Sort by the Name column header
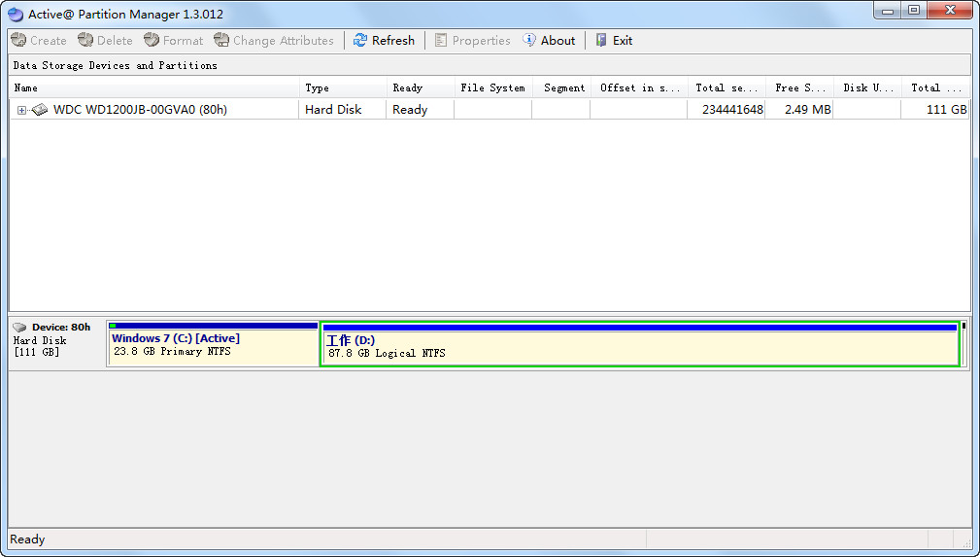The height and width of the screenshot is (557, 980). (153, 87)
